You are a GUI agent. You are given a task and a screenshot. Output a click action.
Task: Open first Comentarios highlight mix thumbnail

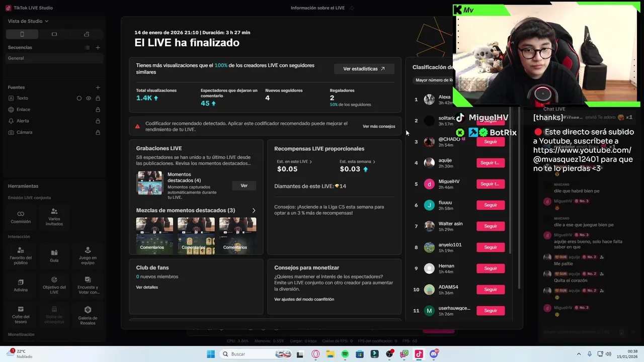click(154, 235)
